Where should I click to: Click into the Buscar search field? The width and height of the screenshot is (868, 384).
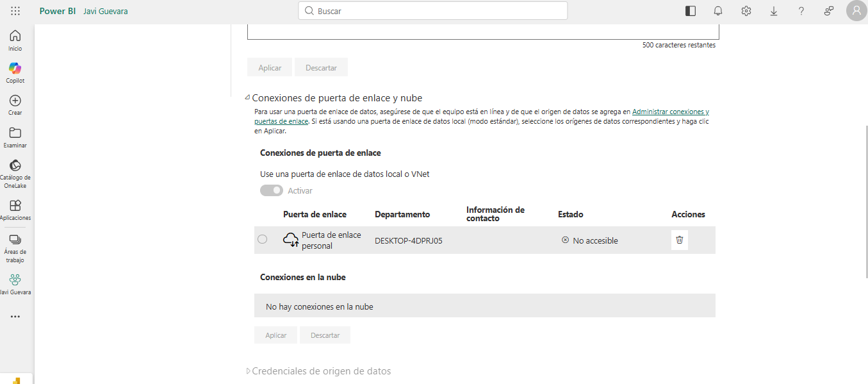pos(432,11)
